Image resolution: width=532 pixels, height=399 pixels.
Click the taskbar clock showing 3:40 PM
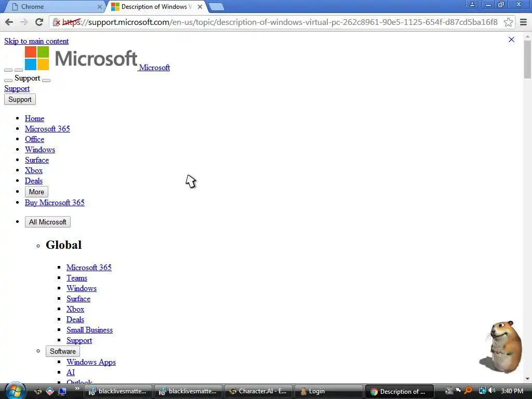click(x=512, y=391)
